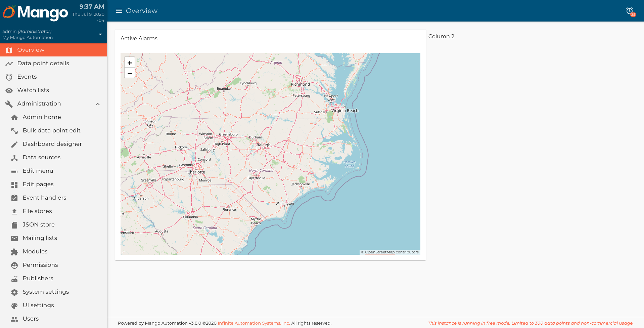Click the Administration wrench icon
Screen dimensions: 644x328
click(x=9, y=104)
